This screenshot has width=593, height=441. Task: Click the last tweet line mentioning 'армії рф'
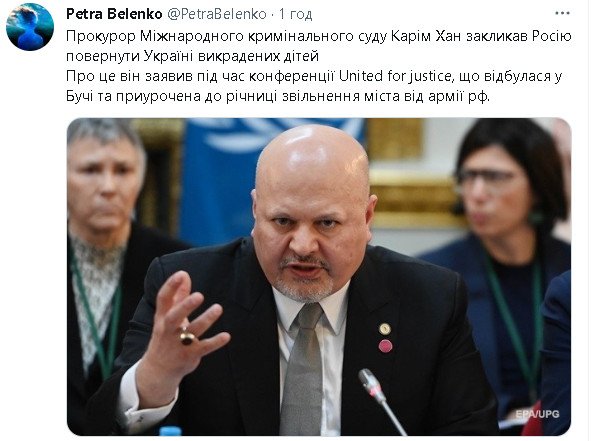click(278, 96)
